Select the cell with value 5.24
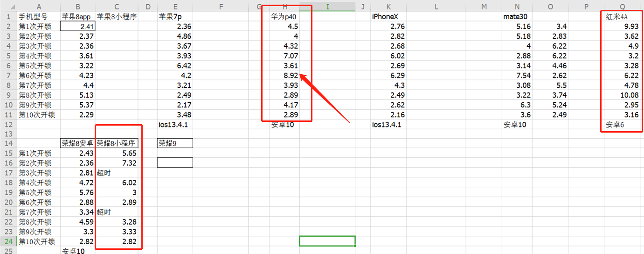Image resolution: width=644 pixels, height=254 pixels. tap(550, 105)
